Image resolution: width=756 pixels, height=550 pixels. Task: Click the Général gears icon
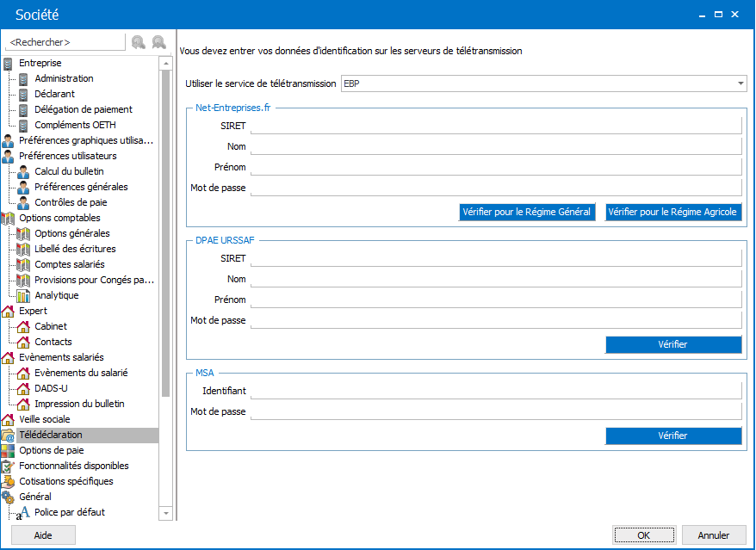8,497
